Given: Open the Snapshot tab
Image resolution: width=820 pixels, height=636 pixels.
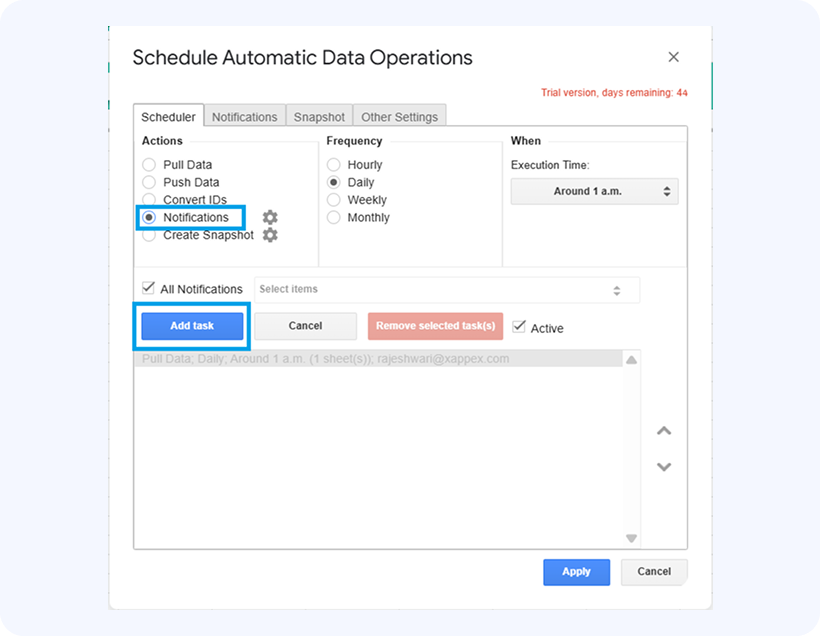Looking at the screenshot, I should [x=319, y=117].
